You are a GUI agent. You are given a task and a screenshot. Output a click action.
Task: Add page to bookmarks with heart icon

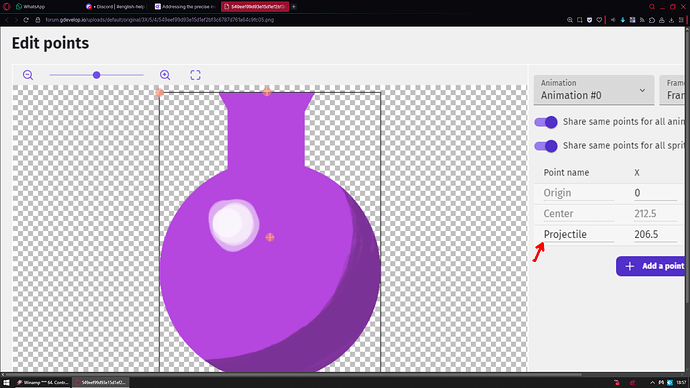click(599, 20)
